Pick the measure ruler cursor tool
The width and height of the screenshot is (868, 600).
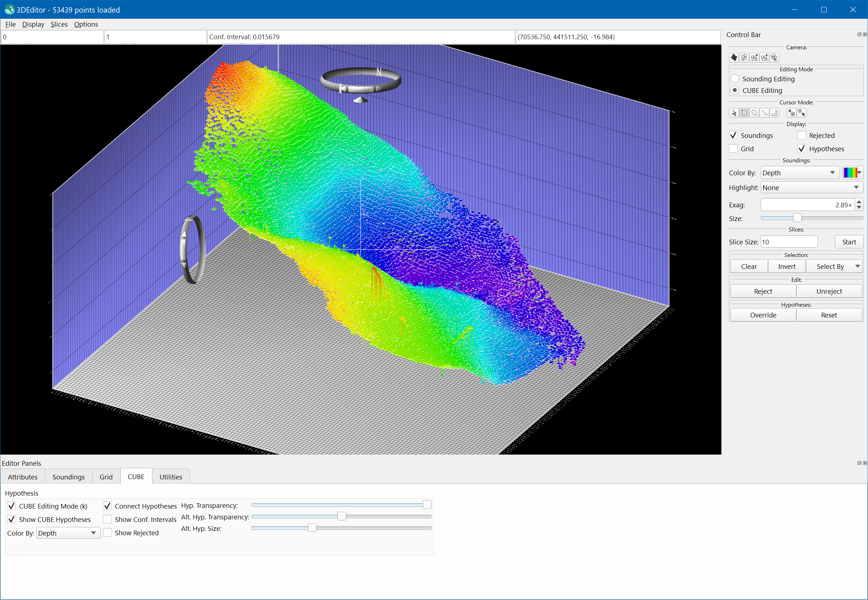pyautogui.click(x=774, y=113)
